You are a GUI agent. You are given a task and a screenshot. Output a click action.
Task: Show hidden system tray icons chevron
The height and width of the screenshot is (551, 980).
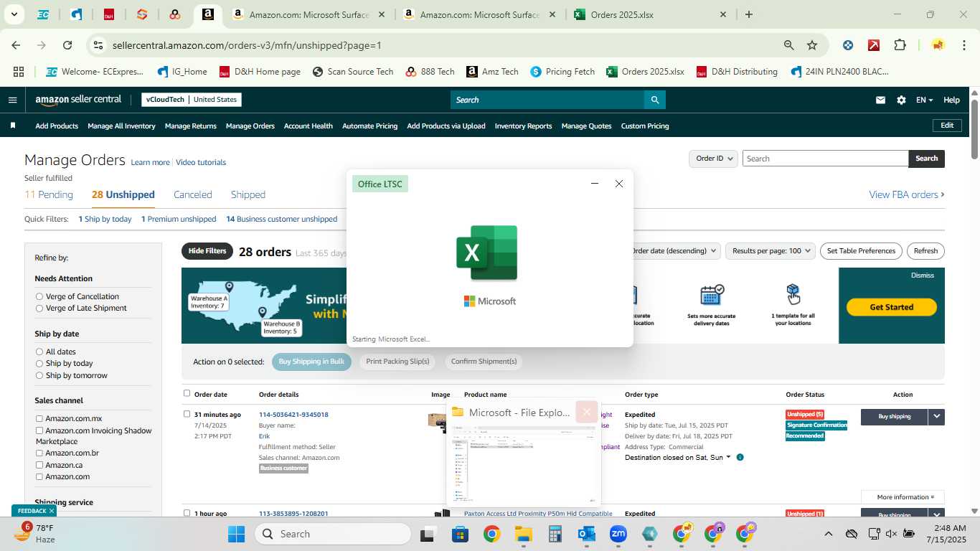828,534
